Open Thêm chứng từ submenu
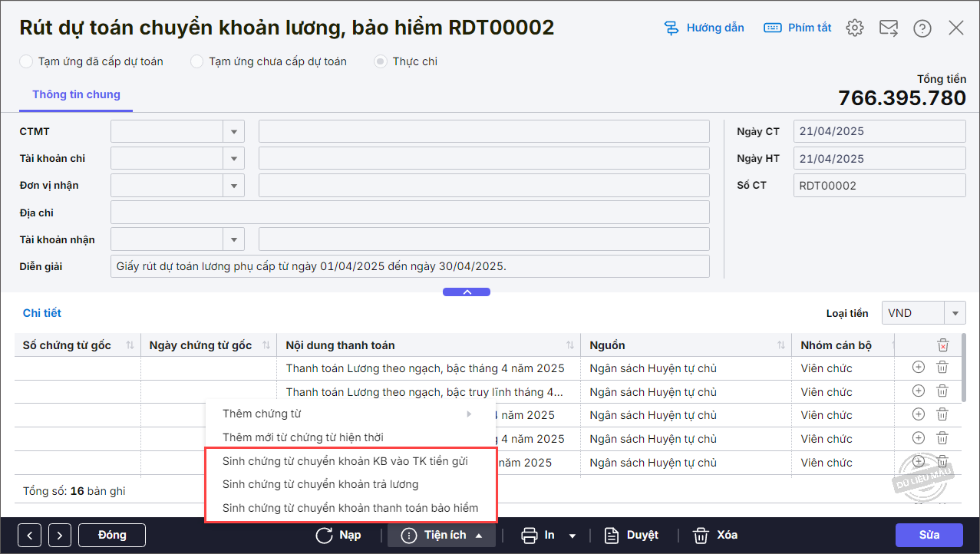This screenshot has width=980, height=554. 351,414
